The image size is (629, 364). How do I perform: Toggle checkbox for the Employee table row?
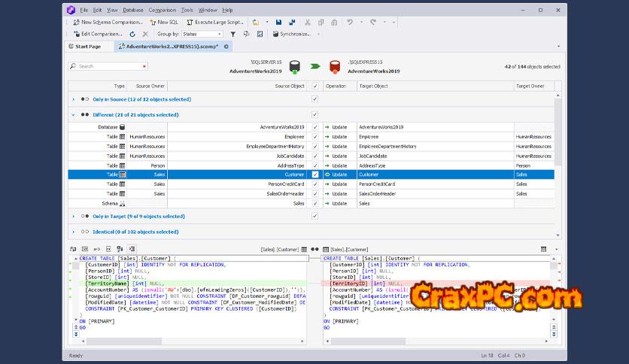[315, 137]
